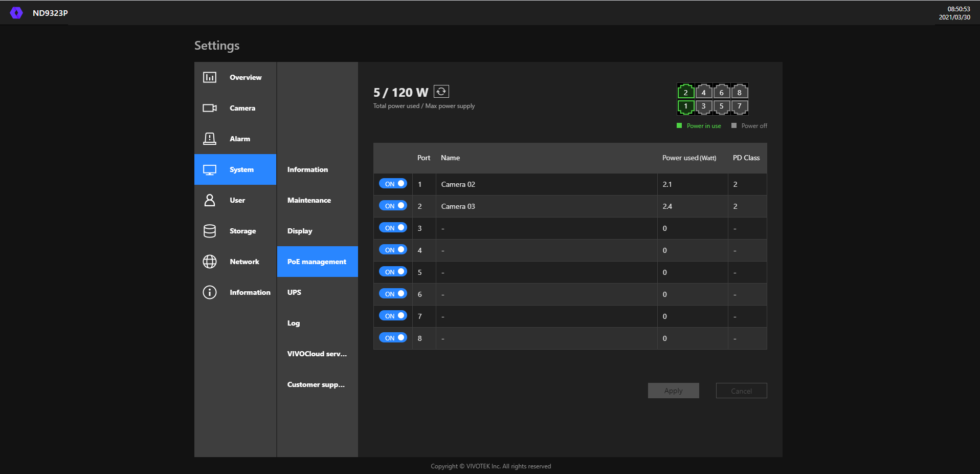
Task: Open the Storage database icon
Action: pyautogui.click(x=210, y=231)
